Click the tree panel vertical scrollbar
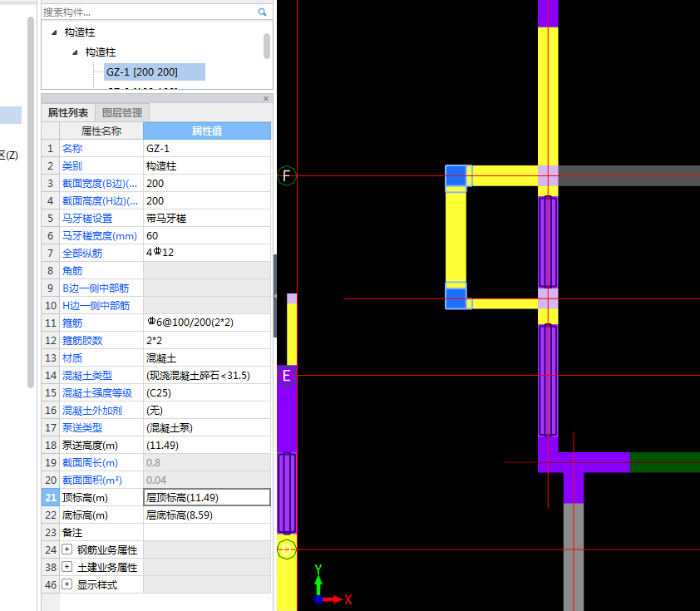Viewport: 700px width, 611px height. point(267,46)
